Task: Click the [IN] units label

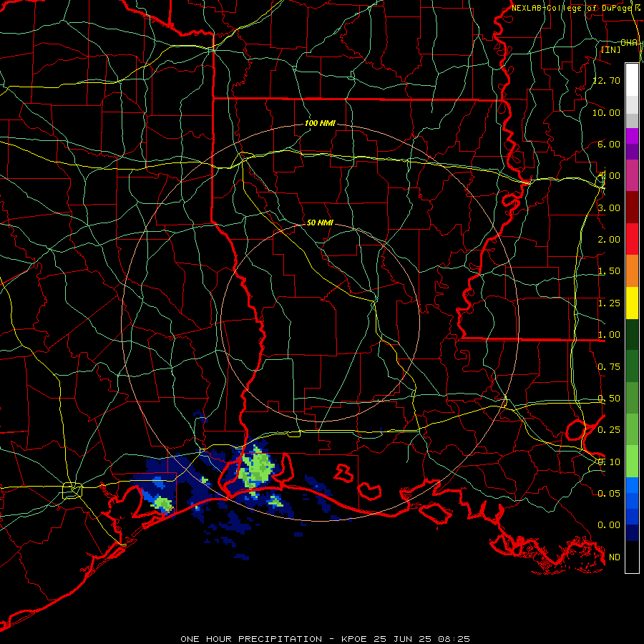Action: click(x=611, y=49)
